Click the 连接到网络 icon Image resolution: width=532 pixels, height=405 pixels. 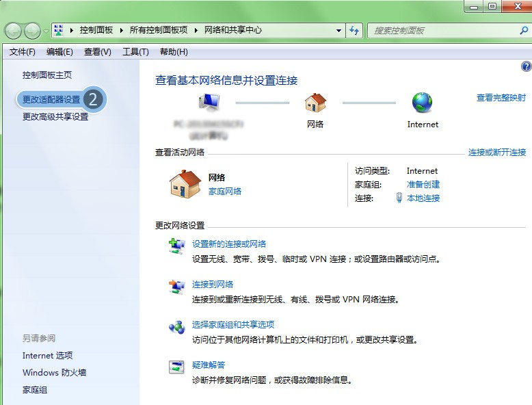pos(177,287)
